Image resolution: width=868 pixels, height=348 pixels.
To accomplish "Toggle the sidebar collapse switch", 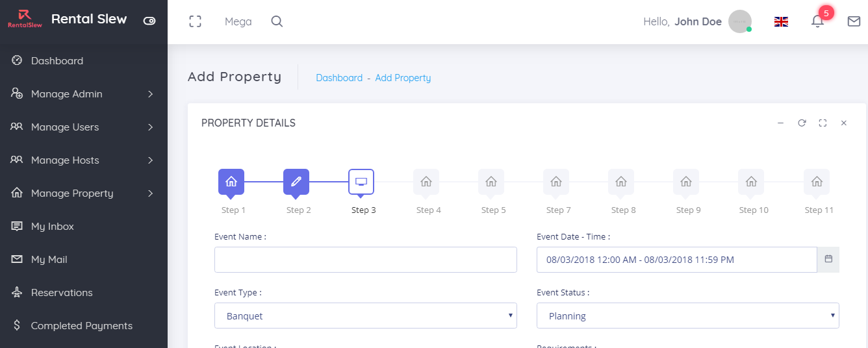I will click(149, 21).
